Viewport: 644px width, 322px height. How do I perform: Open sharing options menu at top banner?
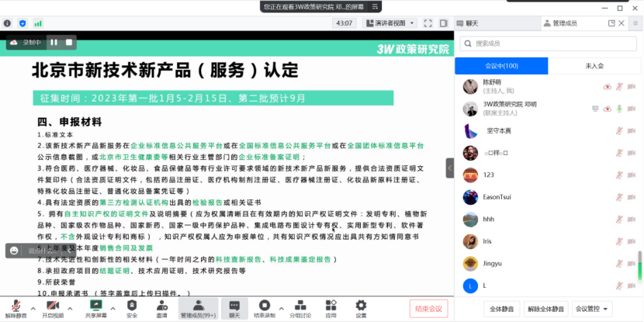[x=375, y=6]
